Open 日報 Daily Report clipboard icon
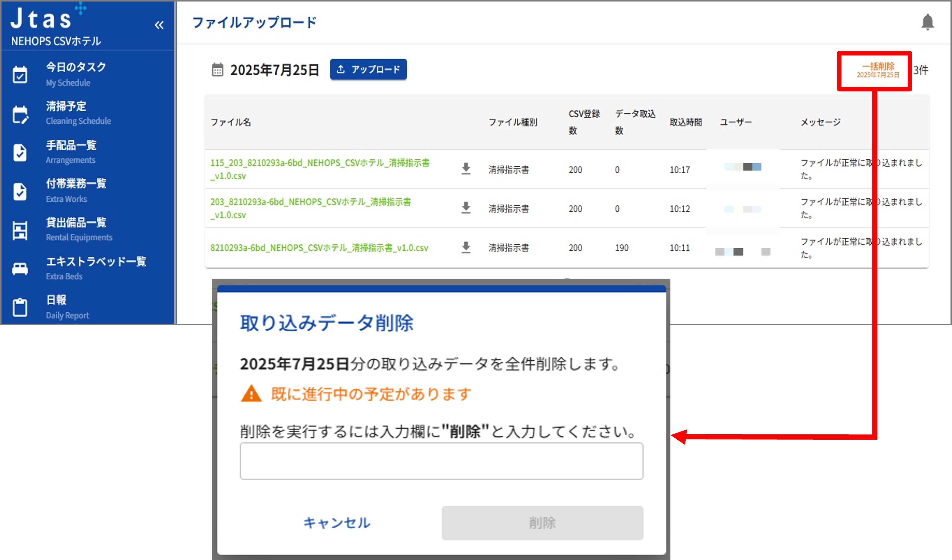This screenshot has height=560, width=952. click(x=20, y=308)
